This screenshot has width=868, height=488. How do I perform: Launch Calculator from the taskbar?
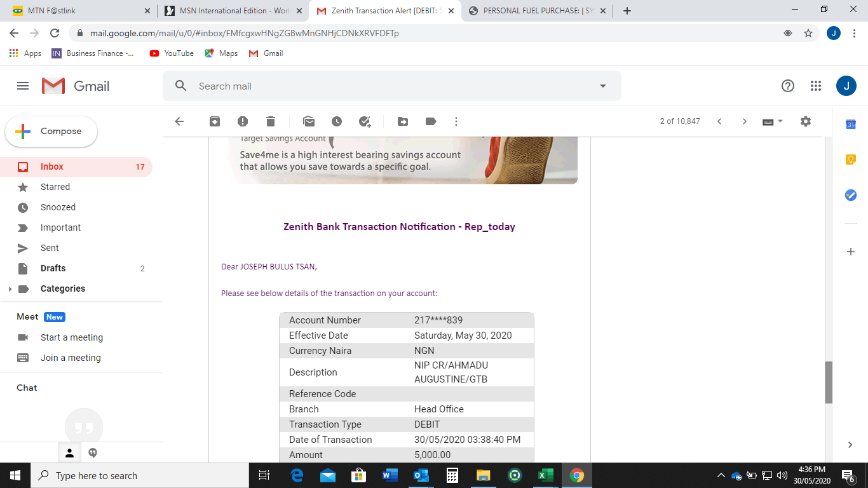pyautogui.click(x=452, y=475)
